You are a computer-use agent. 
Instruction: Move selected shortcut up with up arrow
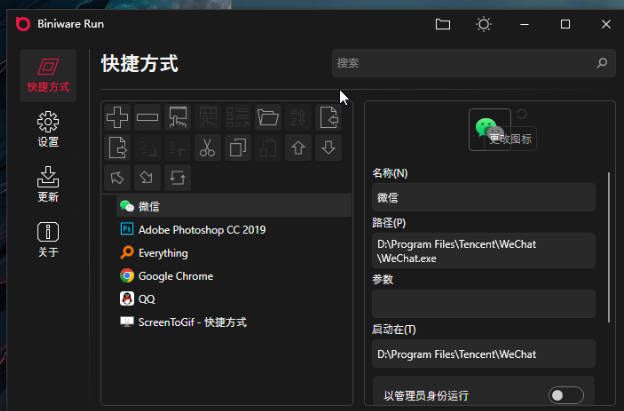298,148
